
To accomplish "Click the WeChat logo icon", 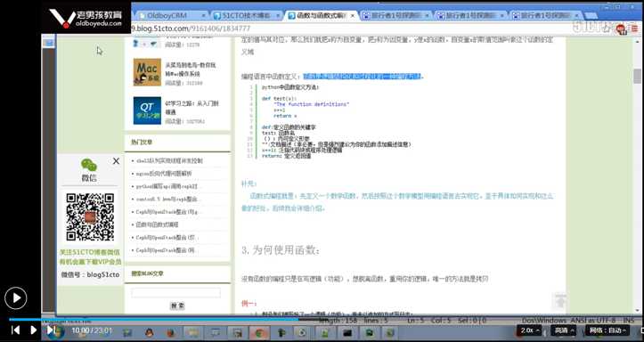I will (x=89, y=165).
